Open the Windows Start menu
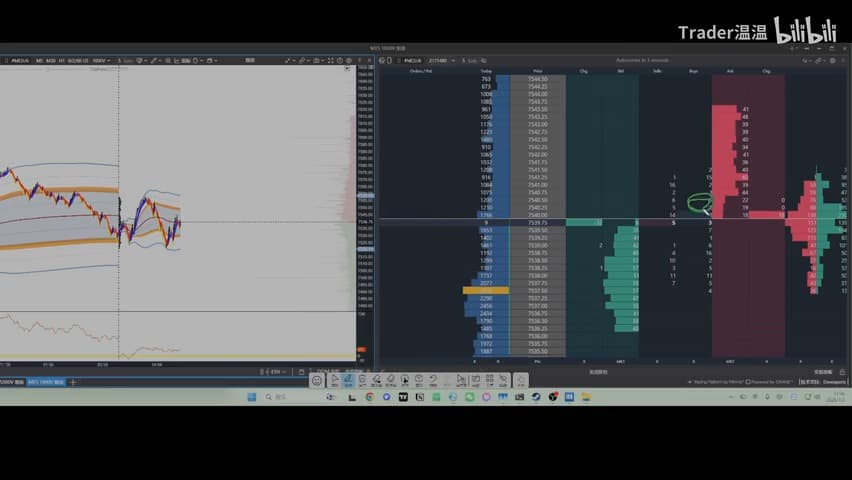 click(252, 397)
